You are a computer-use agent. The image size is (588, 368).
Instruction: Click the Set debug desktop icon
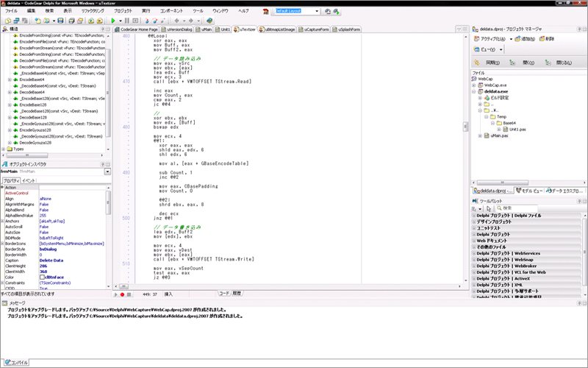click(337, 11)
